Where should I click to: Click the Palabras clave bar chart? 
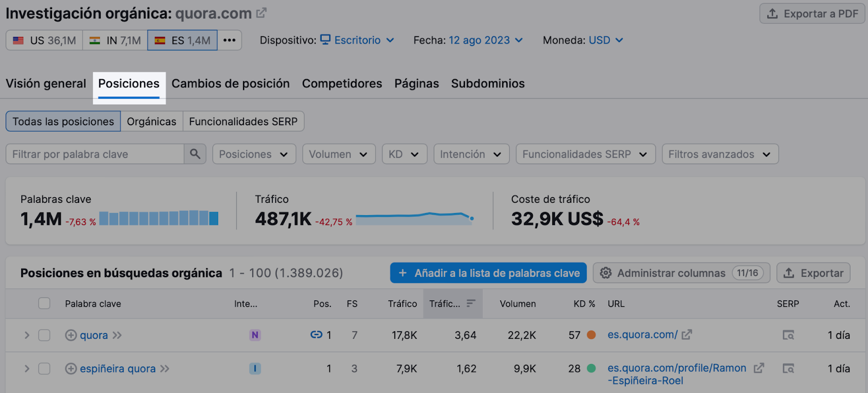point(159,218)
